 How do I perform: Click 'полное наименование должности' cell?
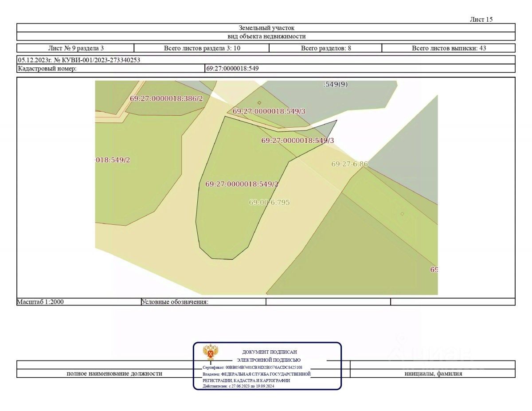pos(114,374)
